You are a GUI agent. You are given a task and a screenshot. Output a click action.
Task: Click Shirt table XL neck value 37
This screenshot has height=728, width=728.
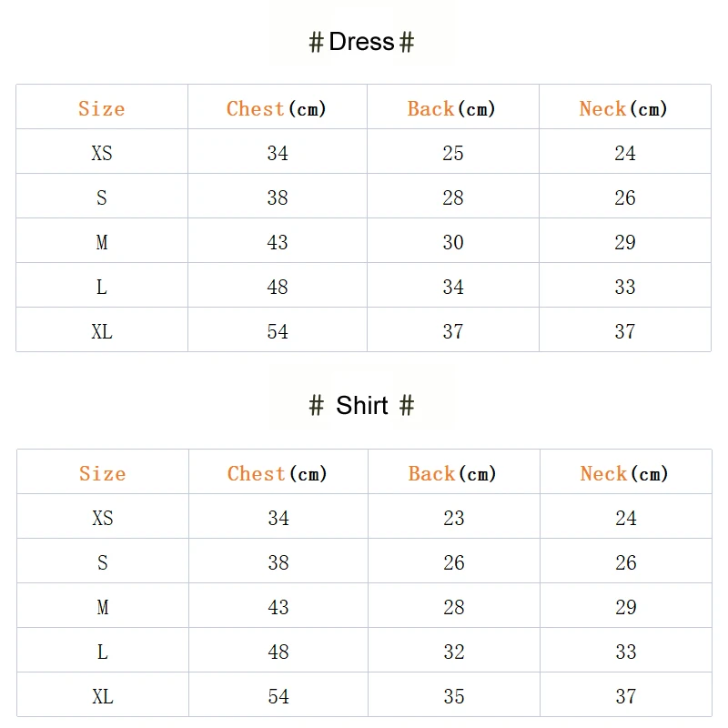(625, 696)
